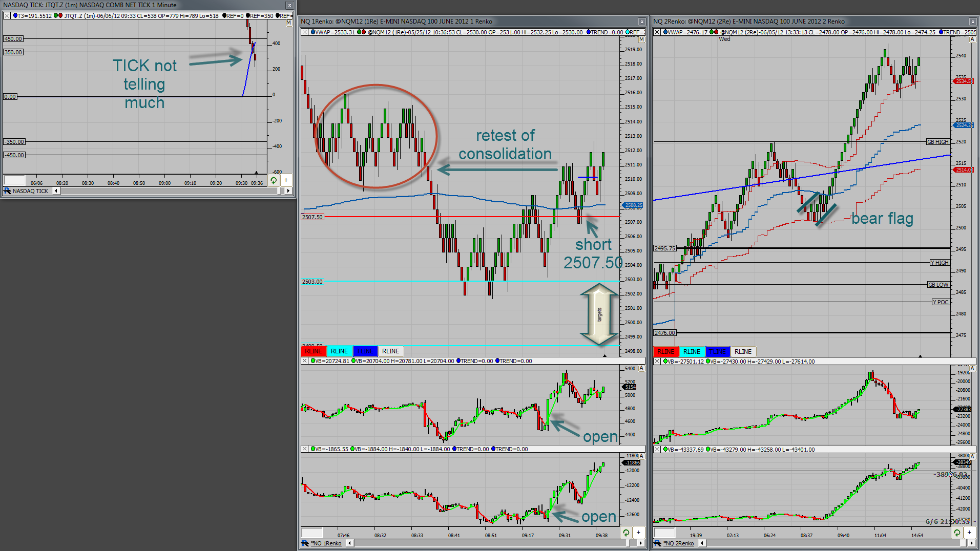Click the blue TLINE button in NQ 1Renko
The height and width of the screenshot is (551, 980).
tap(365, 351)
